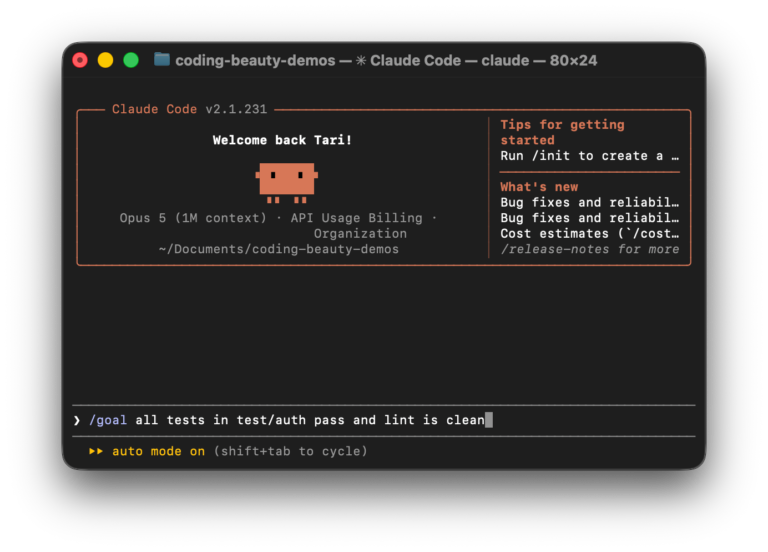Click 'test/auth' in the prompt text
Image resolution: width=768 pixels, height=552 pixels.
click(x=271, y=420)
